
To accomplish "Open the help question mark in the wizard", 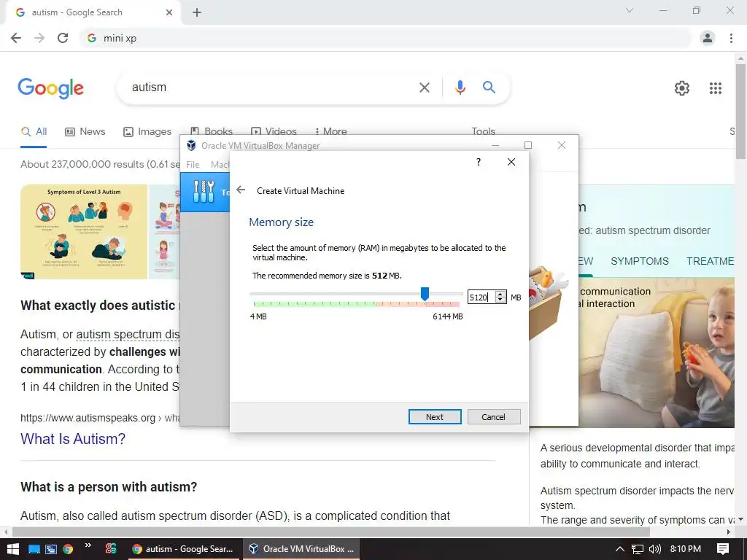I will (479, 162).
